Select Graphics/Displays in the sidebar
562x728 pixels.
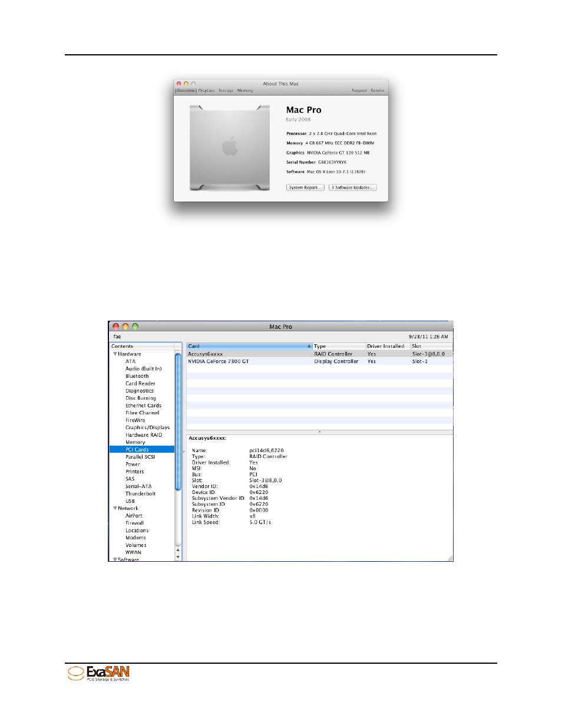coord(147,427)
